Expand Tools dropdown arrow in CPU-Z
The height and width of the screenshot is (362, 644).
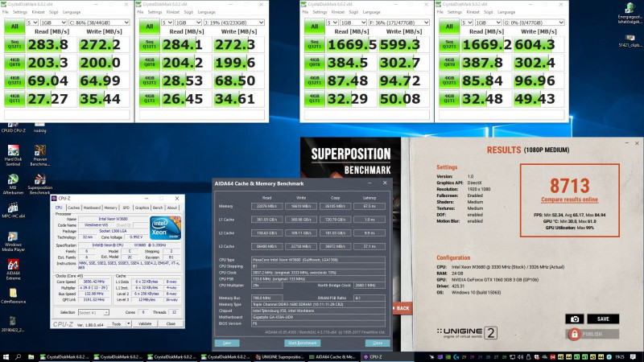129,324
